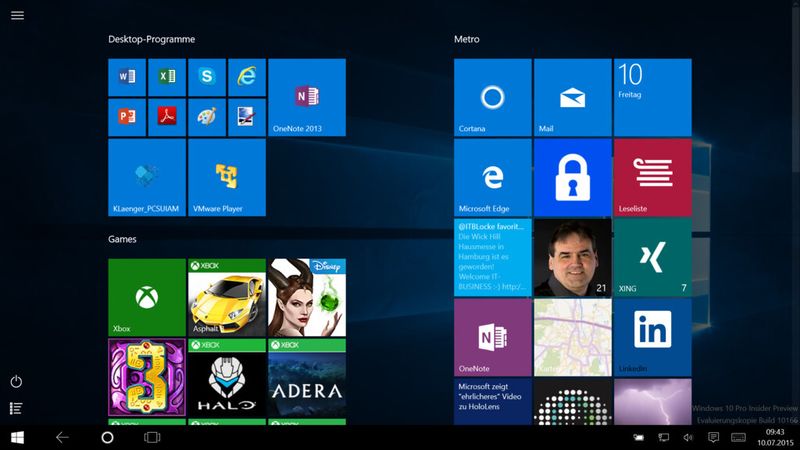Select the Desktop-Programme group heading

click(152, 39)
